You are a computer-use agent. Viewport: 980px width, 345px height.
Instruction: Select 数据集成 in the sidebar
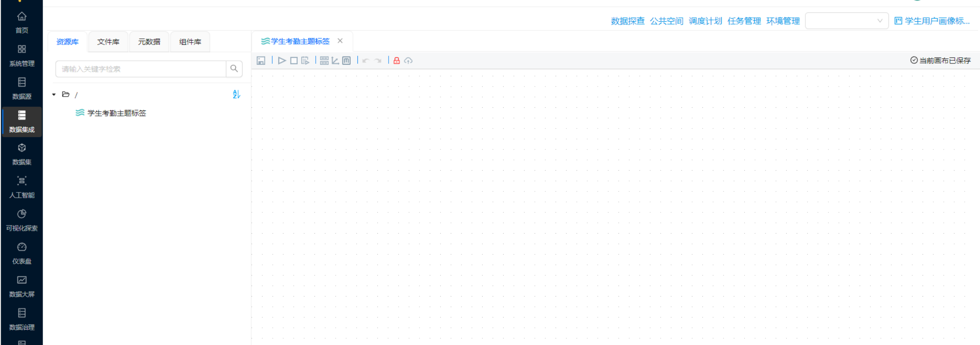(22, 122)
